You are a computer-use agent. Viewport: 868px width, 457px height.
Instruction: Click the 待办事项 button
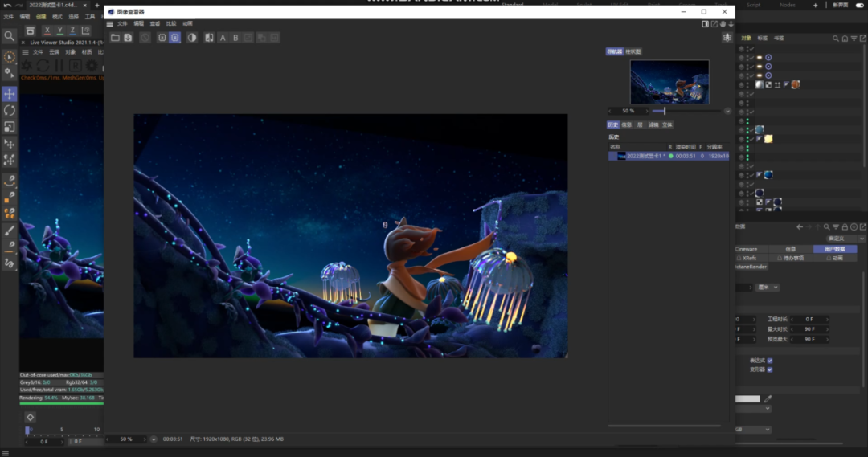791,258
